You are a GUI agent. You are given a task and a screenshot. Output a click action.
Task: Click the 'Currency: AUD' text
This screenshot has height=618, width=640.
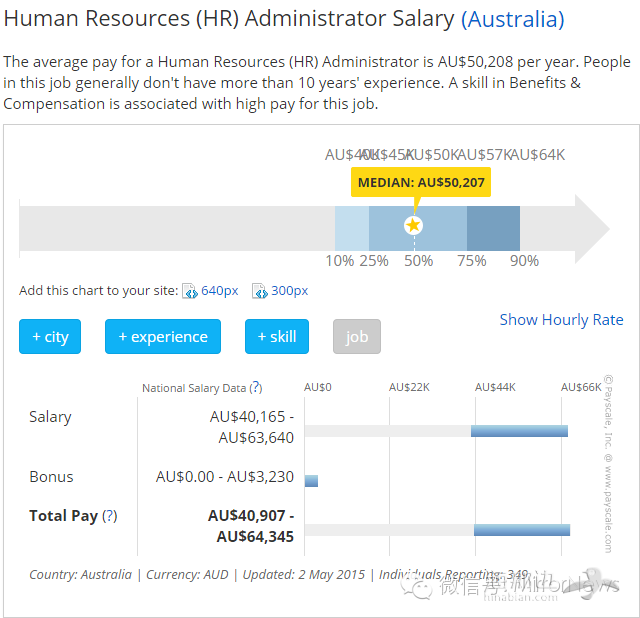(187, 574)
